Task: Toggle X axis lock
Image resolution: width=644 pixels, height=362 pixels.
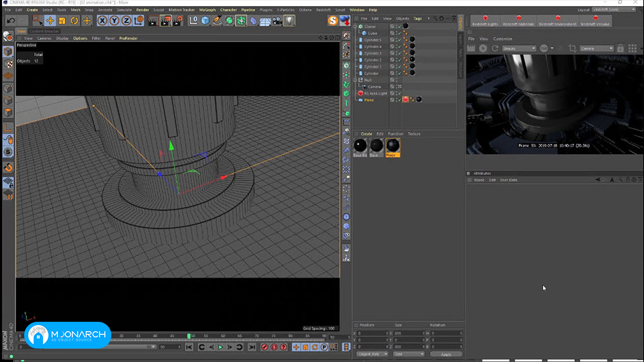Action: (x=102, y=21)
